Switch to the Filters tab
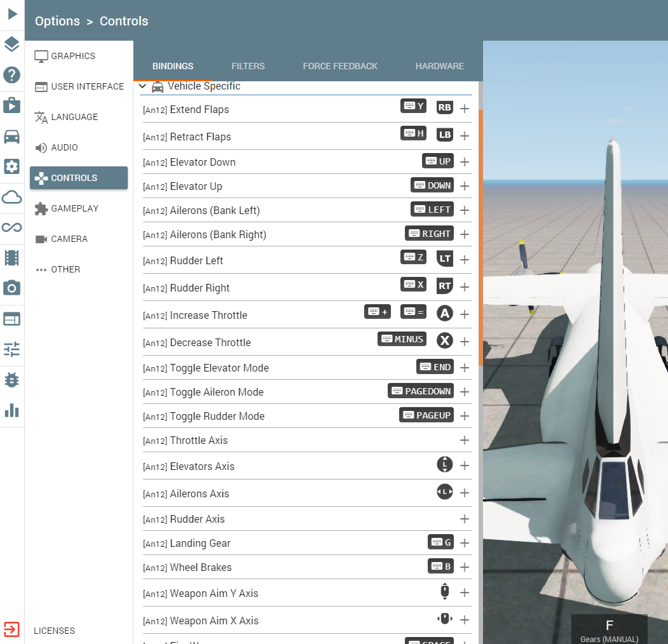 coord(248,66)
